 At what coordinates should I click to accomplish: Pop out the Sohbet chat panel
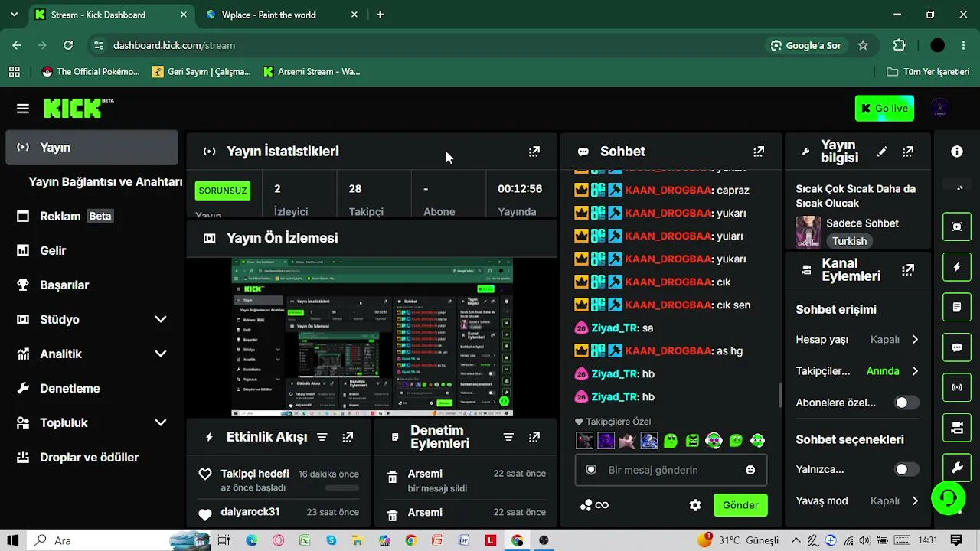click(x=759, y=152)
